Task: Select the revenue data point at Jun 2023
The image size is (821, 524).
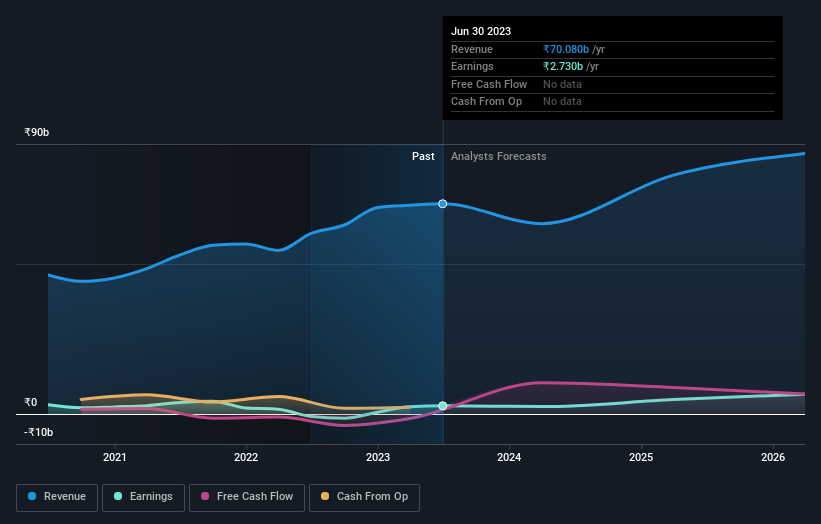Action: point(443,204)
